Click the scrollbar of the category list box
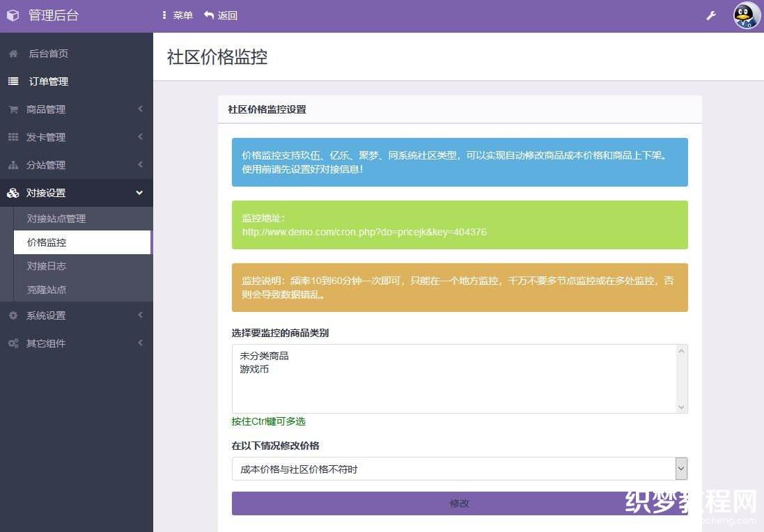 coord(681,379)
